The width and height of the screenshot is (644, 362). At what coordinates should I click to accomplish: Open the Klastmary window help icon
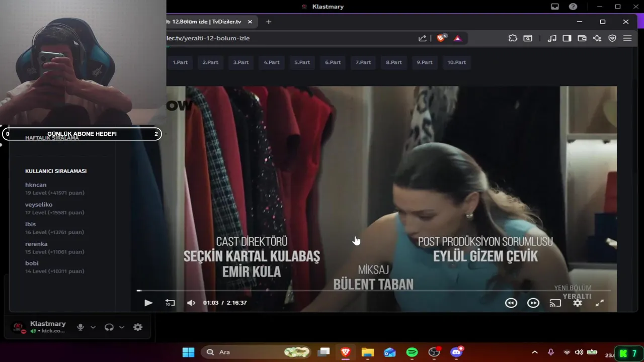573,7
